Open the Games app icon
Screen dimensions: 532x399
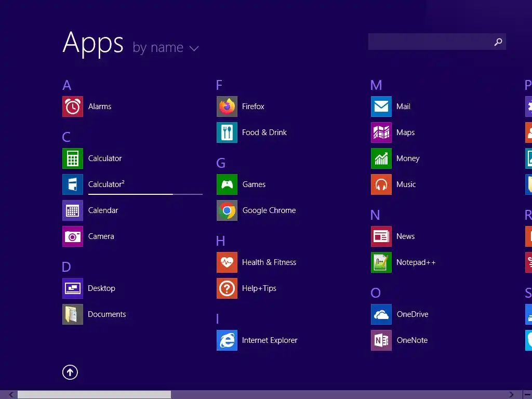click(x=227, y=184)
